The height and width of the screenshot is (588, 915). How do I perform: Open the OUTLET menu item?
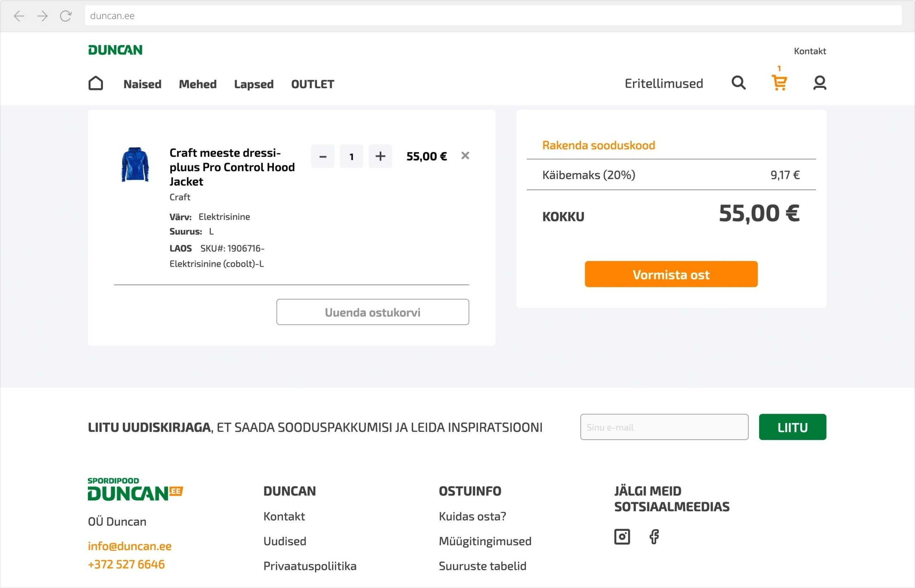[312, 84]
